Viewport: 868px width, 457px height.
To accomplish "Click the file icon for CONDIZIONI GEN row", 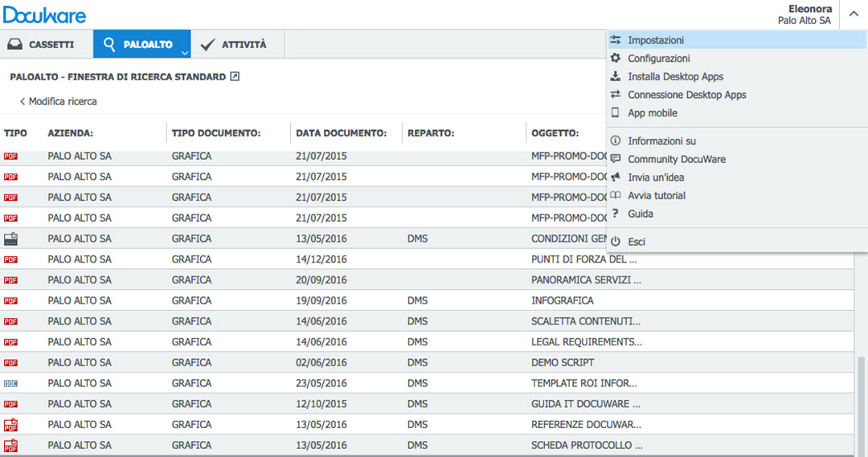I will point(10,239).
